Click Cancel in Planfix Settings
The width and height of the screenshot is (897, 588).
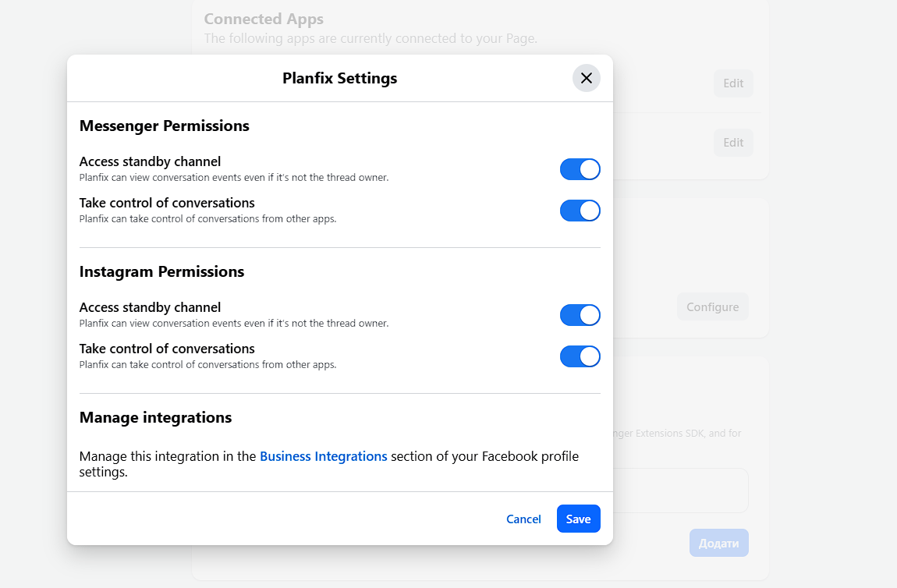[x=523, y=519]
